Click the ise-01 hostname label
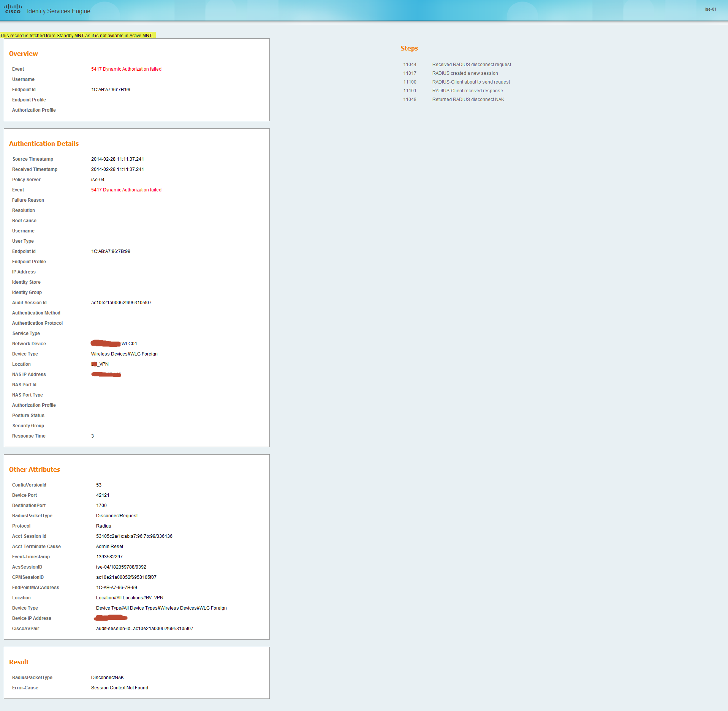The image size is (728, 711). [x=711, y=9]
